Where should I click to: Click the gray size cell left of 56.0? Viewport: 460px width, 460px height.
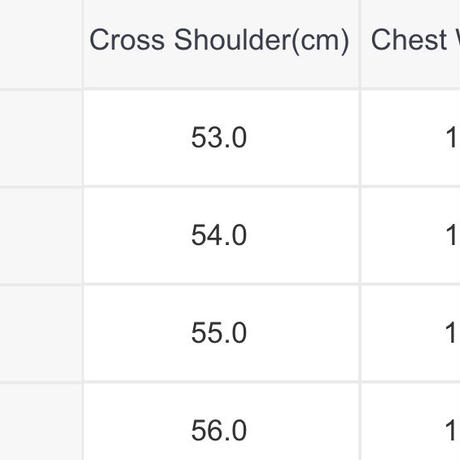[41, 422]
